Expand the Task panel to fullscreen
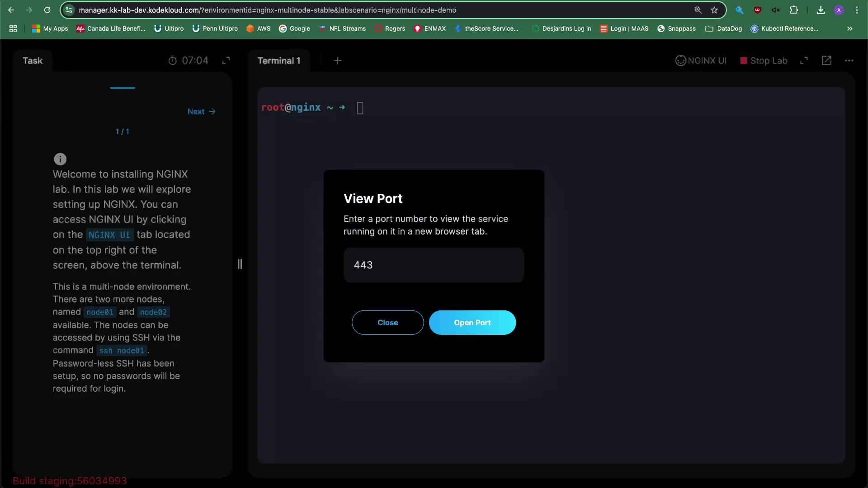 tap(226, 61)
